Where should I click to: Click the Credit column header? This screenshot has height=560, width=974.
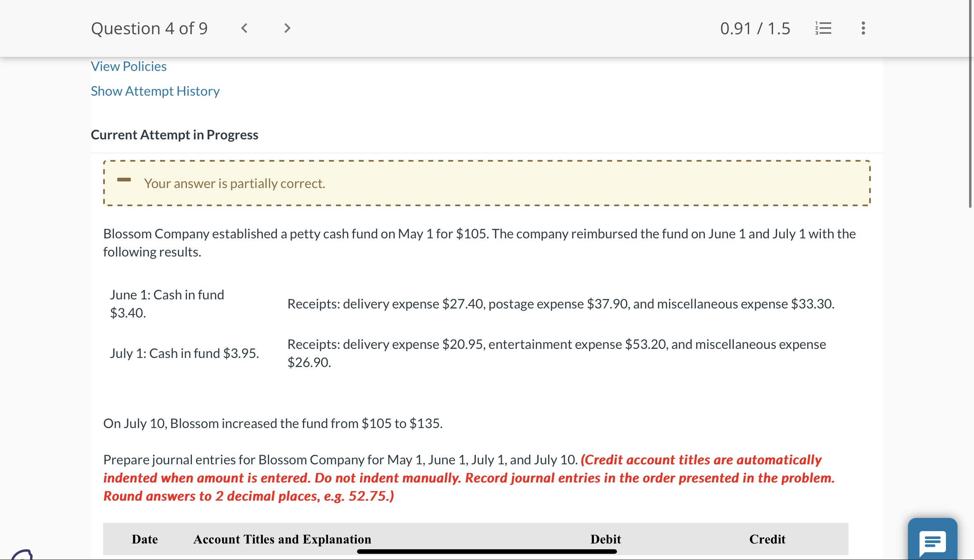pyautogui.click(x=767, y=539)
